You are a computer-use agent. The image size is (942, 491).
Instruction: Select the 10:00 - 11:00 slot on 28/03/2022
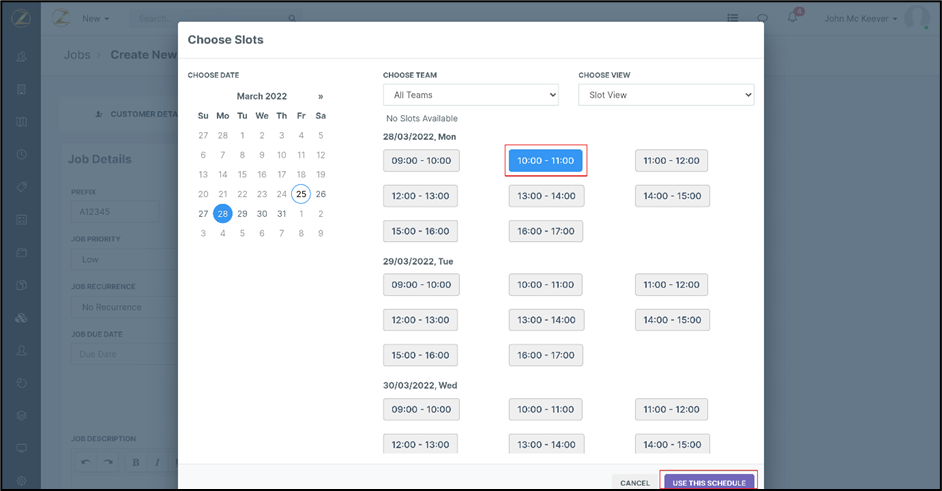545,160
